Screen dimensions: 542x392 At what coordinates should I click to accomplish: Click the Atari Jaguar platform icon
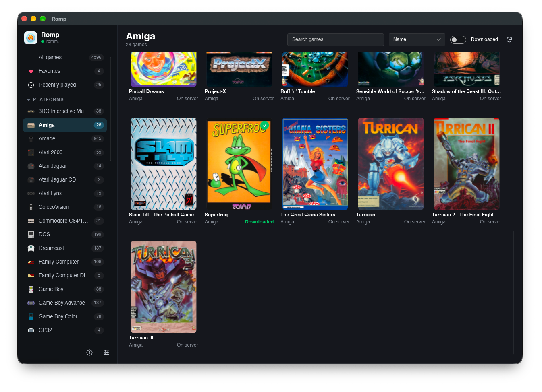[31, 166]
